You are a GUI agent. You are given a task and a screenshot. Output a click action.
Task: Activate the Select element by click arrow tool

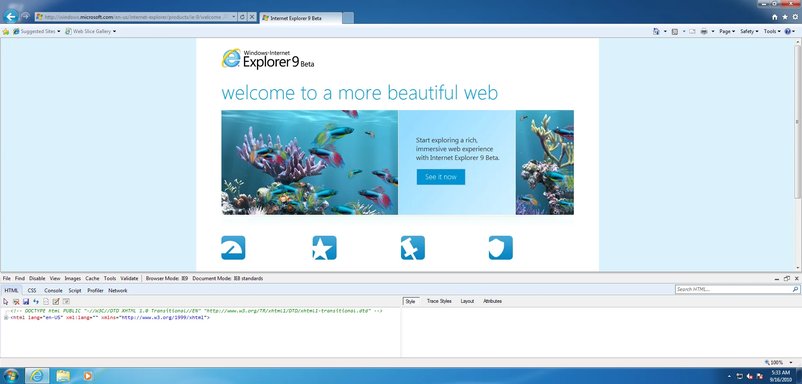[6, 302]
